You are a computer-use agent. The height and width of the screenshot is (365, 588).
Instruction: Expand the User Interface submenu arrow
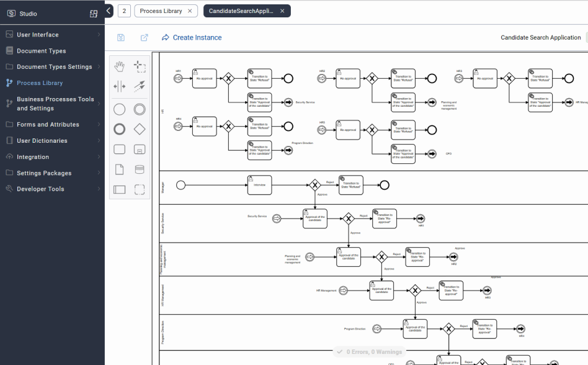[x=99, y=35]
